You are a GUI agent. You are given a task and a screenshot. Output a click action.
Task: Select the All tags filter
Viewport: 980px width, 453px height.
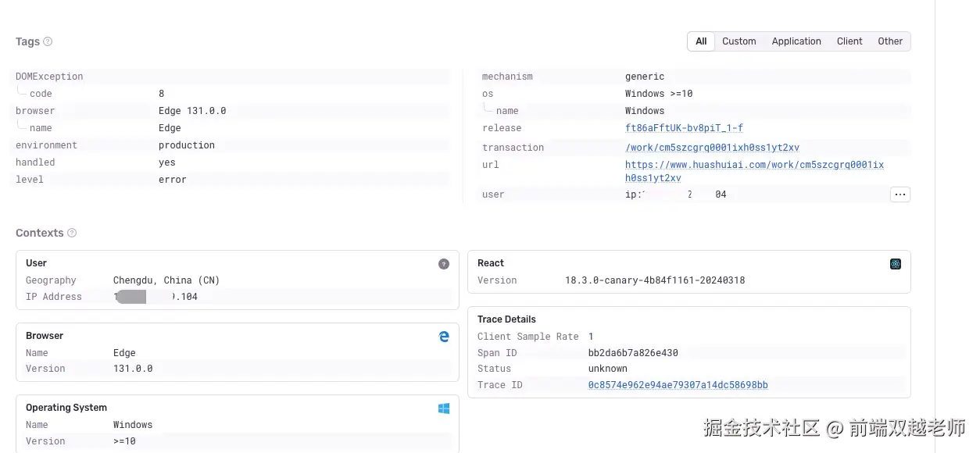(701, 41)
